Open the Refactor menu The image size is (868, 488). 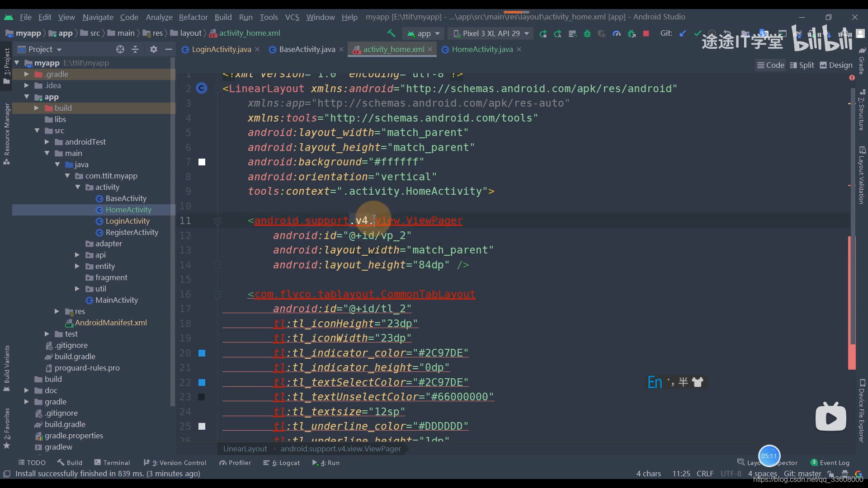click(193, 17)
